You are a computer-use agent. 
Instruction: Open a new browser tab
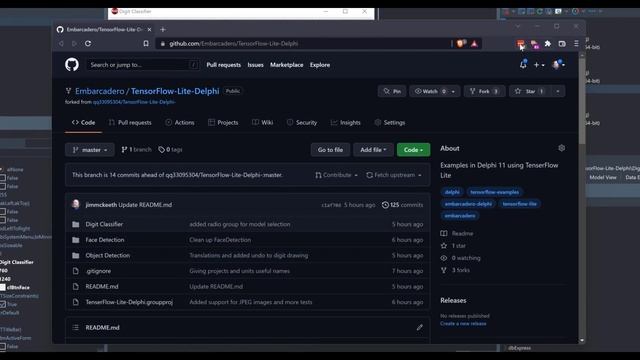coord(163,29)
